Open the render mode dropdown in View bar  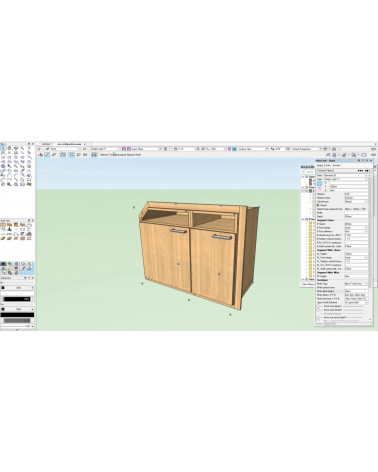[253, 149]
